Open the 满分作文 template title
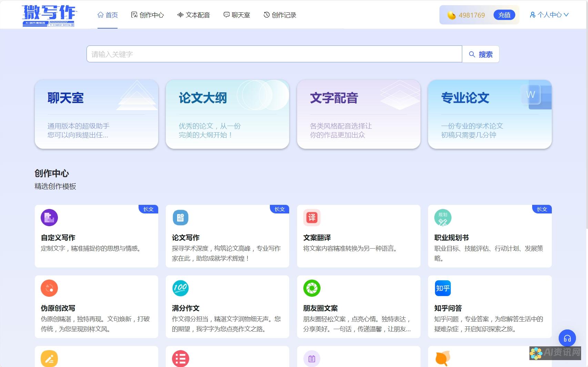Viewport: 588px width, 367px height. point(186,308)
